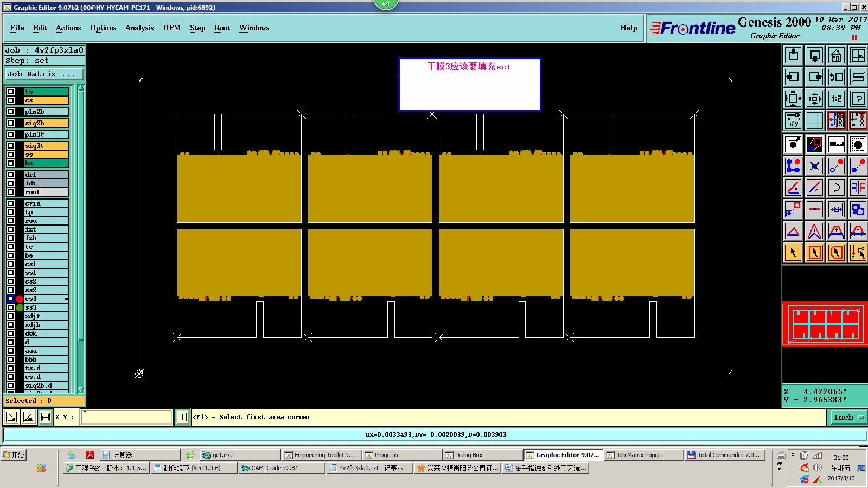The height and width of the screenshot is (488, 868).
Task: Select the sig3t layer name
Action: 47,146
